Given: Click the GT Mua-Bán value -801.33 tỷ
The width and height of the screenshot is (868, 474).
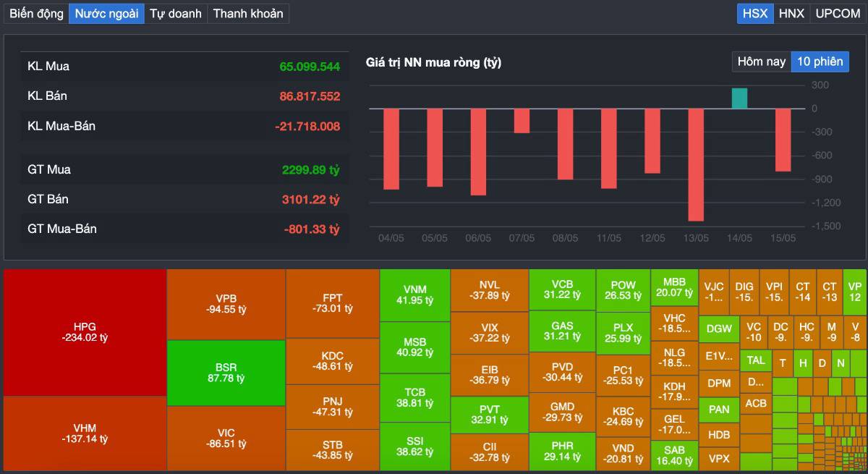Looking at the screenshot, I should [312, 229].
